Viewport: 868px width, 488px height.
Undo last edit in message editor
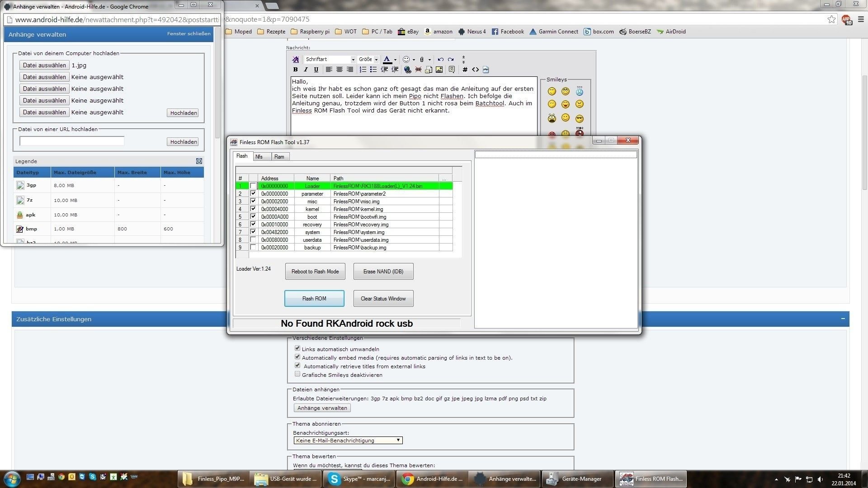440,59
